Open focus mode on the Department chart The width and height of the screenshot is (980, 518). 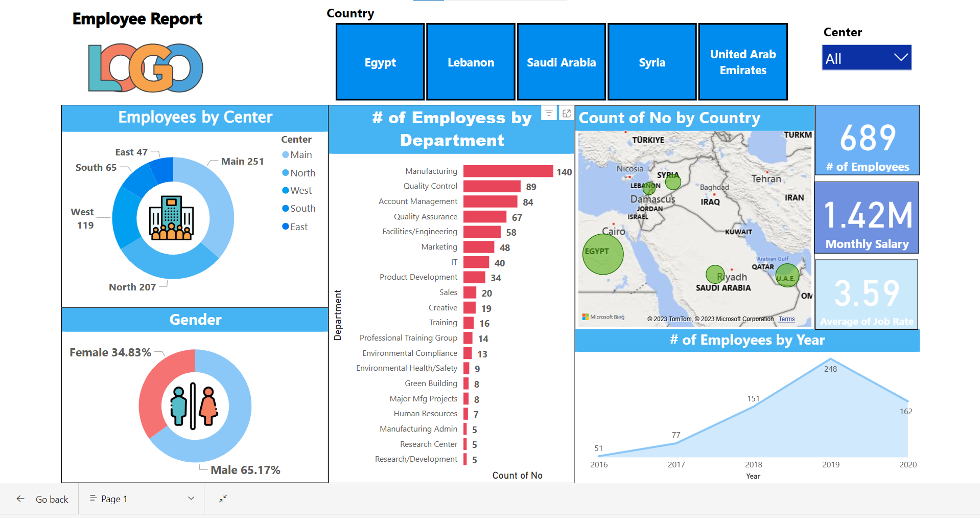pos(566,114)
